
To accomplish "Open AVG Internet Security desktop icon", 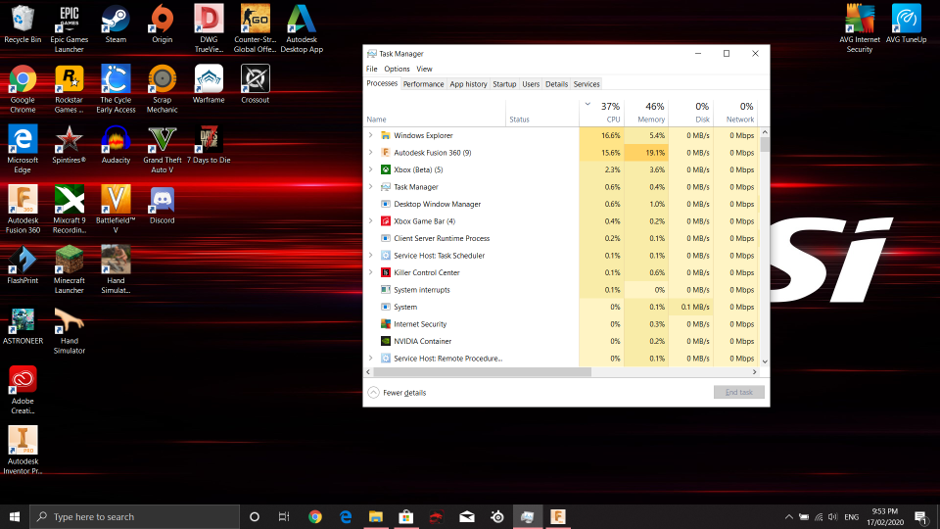I will [x=859, y=29].
